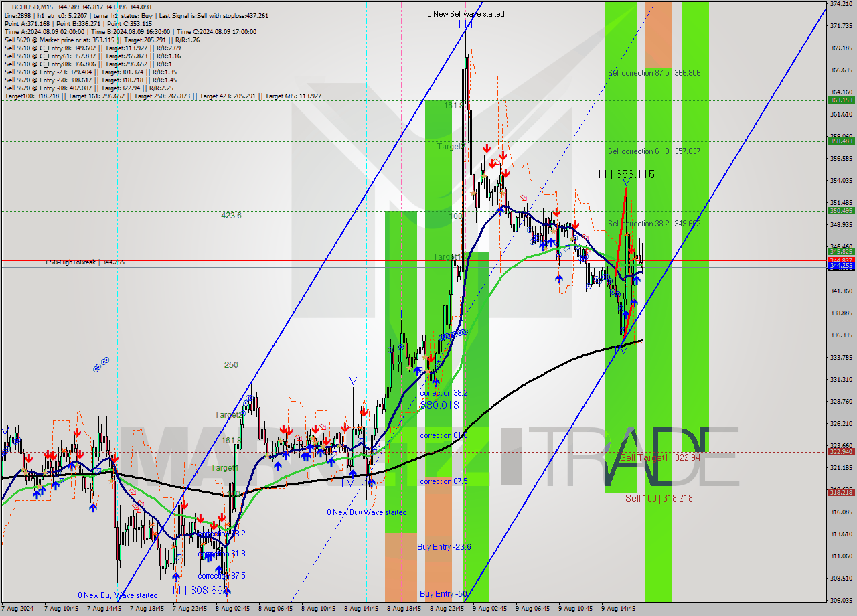Click the '0 New Sell wave started' label
Viewport: 857px width, 616px height.
click(x=466, y=14)
